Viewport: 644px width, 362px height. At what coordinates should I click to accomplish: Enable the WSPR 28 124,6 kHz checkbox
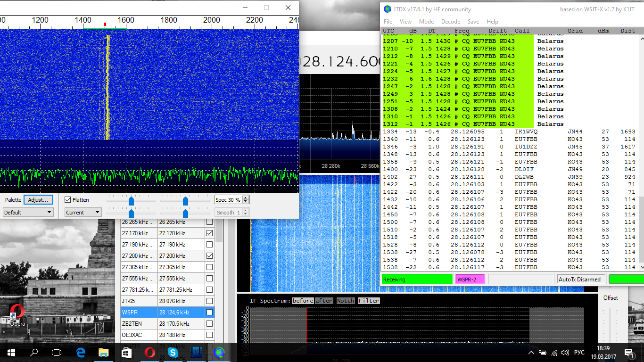[x=209, y=313]
